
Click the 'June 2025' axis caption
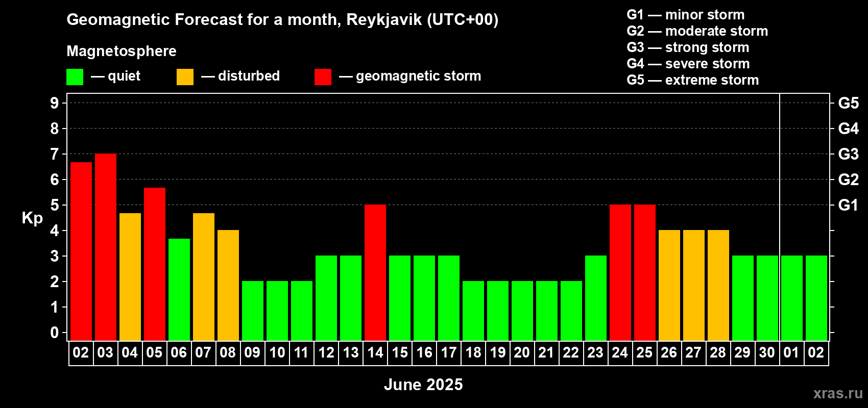[424, 385]
